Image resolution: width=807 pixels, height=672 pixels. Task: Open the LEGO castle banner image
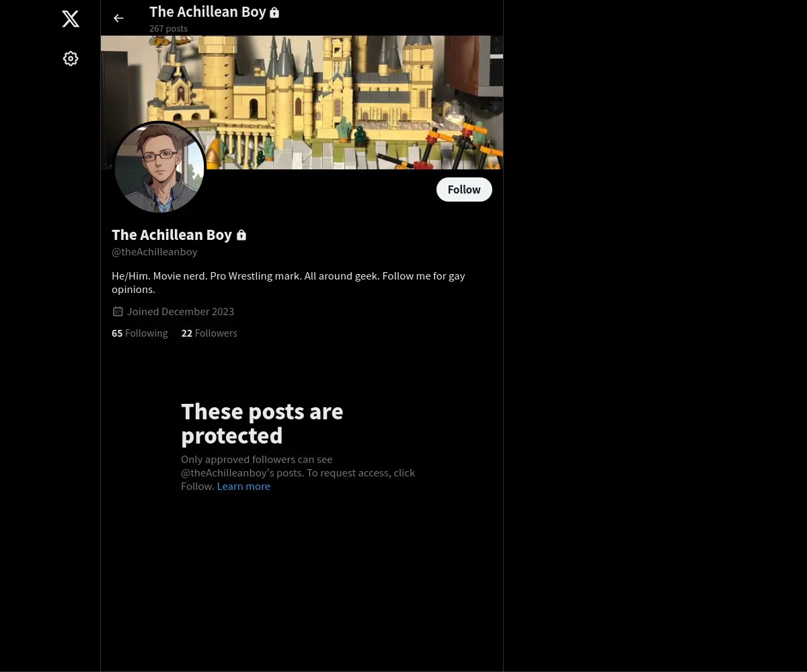tap(302, 102)
